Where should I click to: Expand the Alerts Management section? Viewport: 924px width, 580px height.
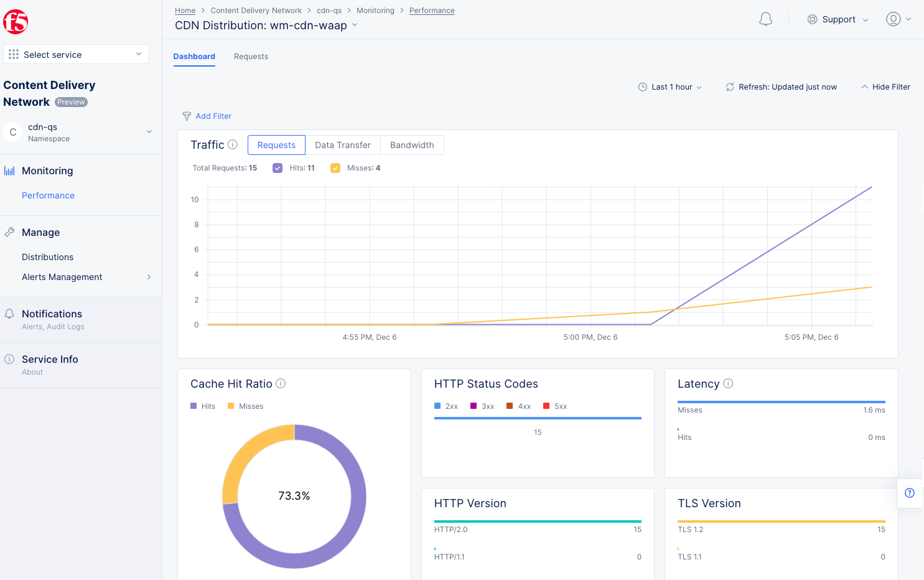pyautogui.click(x=149, y=277)
